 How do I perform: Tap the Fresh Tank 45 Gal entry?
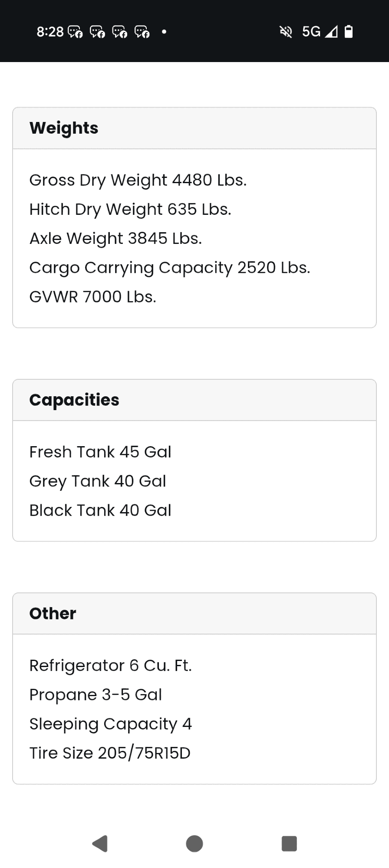pos(100,452)
